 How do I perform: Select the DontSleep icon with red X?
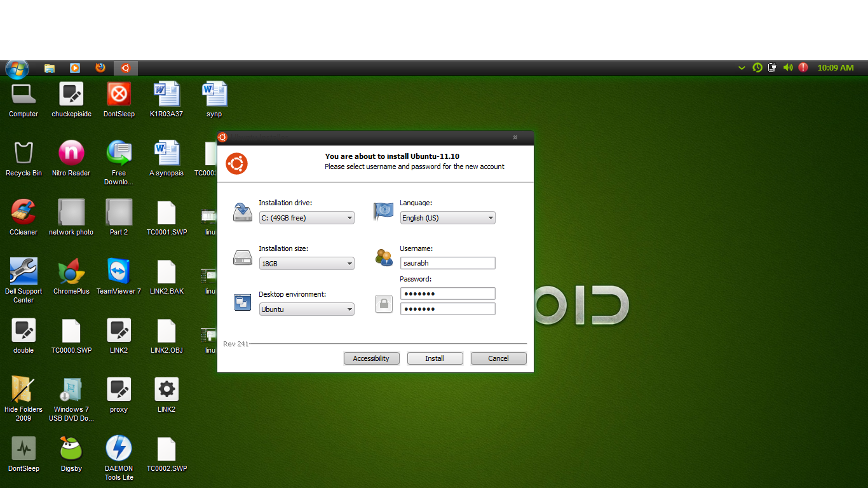tap(119, 100)
